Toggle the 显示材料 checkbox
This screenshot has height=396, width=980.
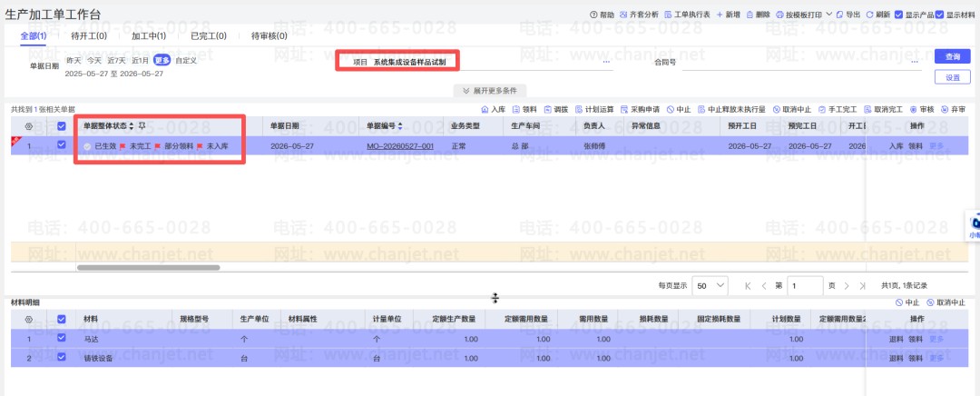(x=939, y=15)
